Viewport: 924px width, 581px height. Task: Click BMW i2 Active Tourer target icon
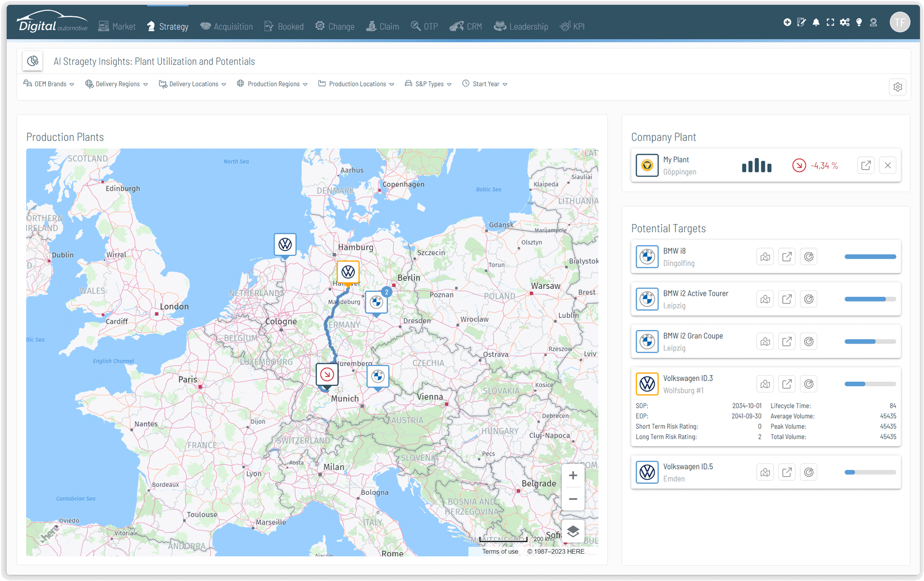click(x=808, y=299)
